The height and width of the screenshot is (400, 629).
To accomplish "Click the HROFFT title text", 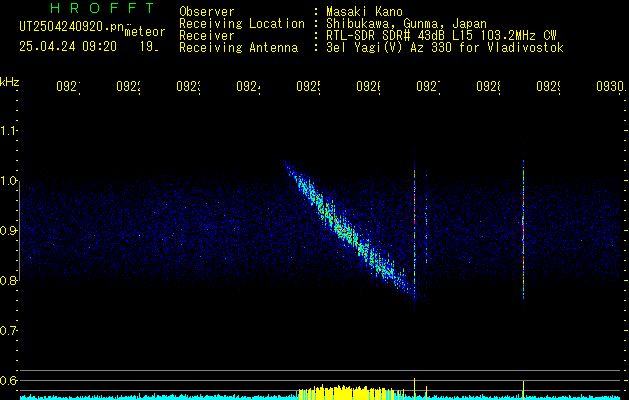I will pyautogui.click(x=102, y=8).
